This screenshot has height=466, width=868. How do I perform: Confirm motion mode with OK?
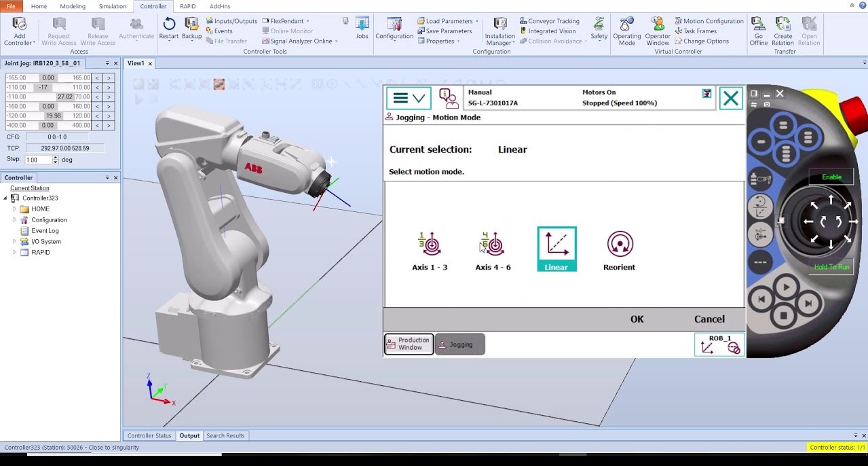pyautogui.click(x=636, y=319)
